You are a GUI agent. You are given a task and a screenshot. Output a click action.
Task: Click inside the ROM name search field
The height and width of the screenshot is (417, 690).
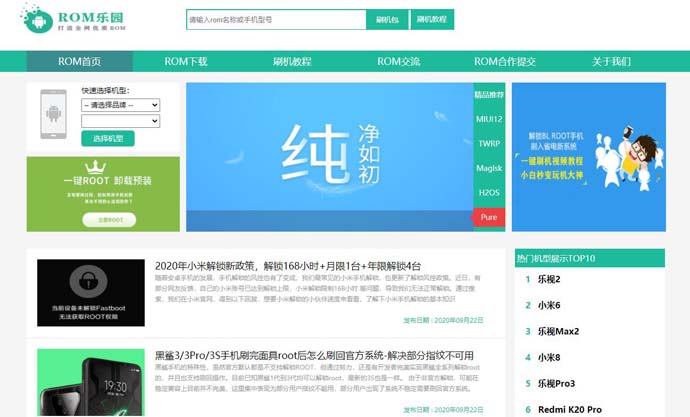point(276,20)
